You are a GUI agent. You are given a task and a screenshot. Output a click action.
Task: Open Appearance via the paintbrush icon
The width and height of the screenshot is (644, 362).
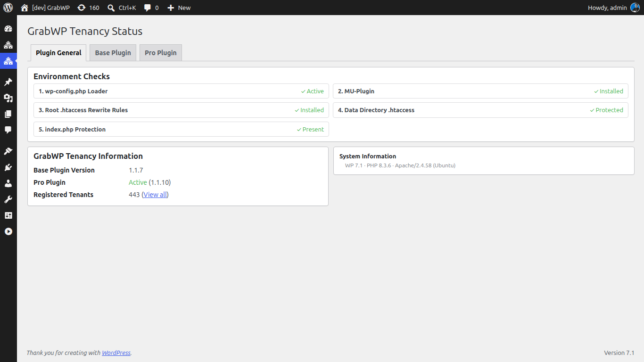[x=8, y=151]
